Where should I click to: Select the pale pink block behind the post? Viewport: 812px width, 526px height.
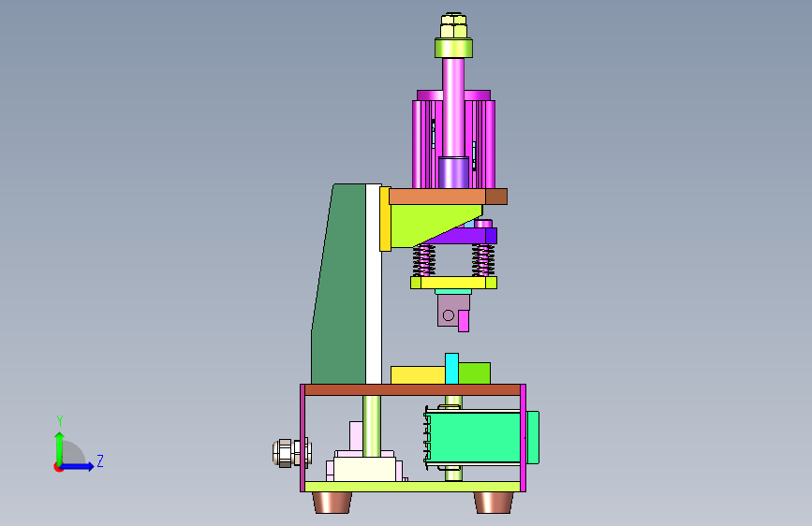356,436
